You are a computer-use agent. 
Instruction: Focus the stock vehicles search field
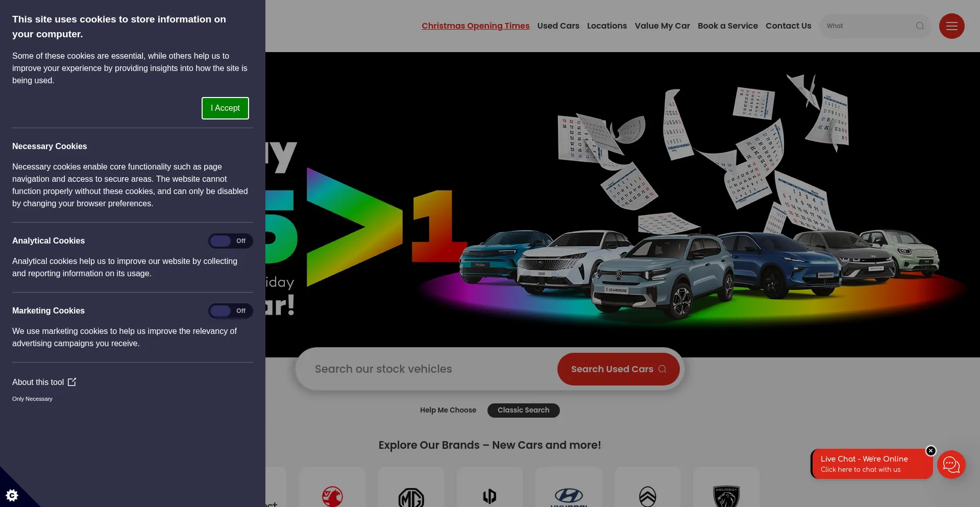[429, 369]
